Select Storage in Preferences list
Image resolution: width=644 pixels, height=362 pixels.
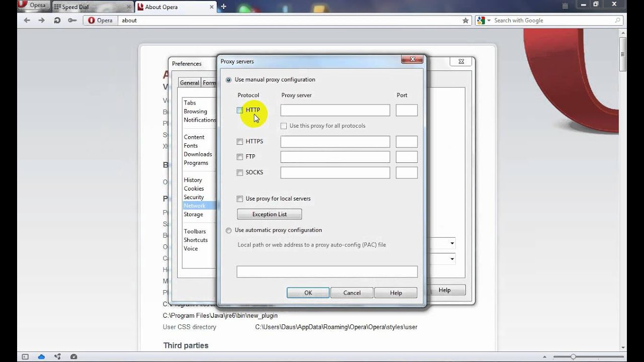point(193,214)
